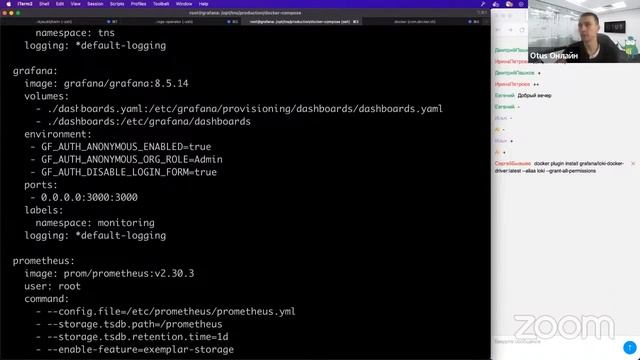Click the Otus Онлайн speaker video thumbnail
The height and width of the screenshot is (360, 640).
(x=584, y=31)
